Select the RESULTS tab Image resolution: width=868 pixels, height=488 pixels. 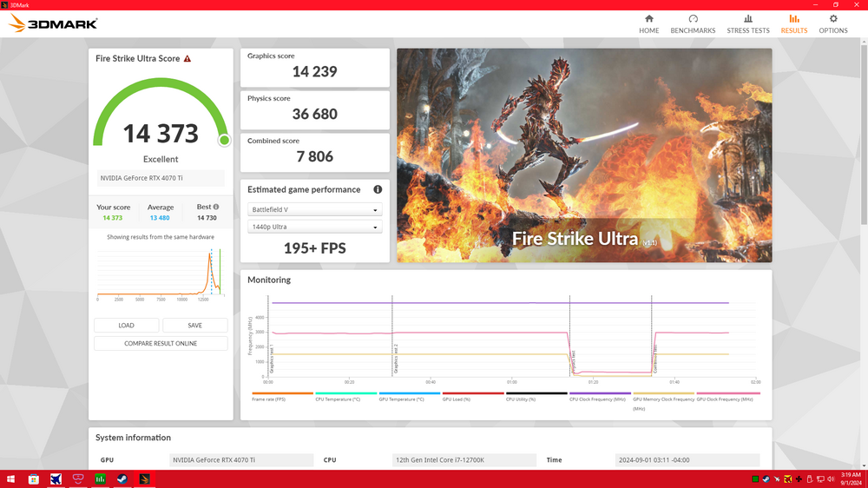point(794,23)
